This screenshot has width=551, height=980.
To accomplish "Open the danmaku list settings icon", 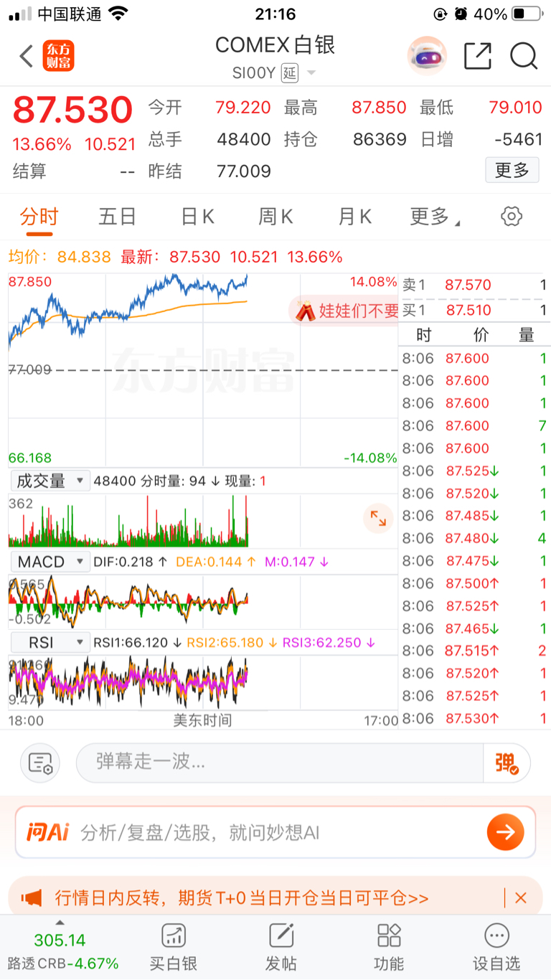I will pyautogui.click(x=40, y=763).
